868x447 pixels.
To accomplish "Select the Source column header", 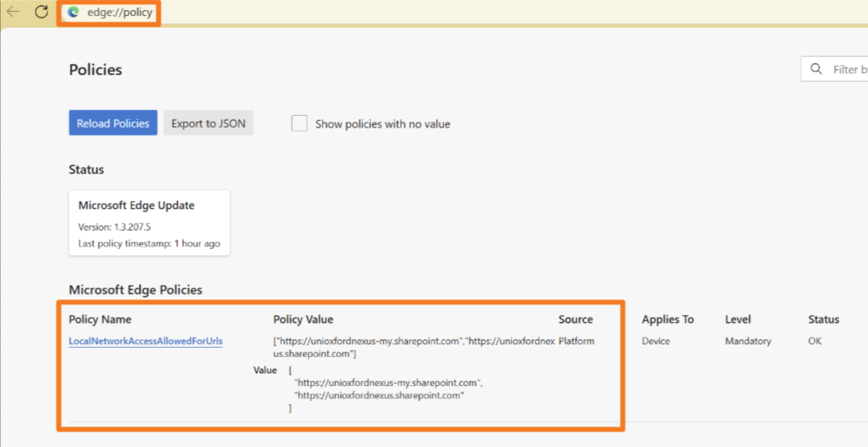I will pos(575,319).
